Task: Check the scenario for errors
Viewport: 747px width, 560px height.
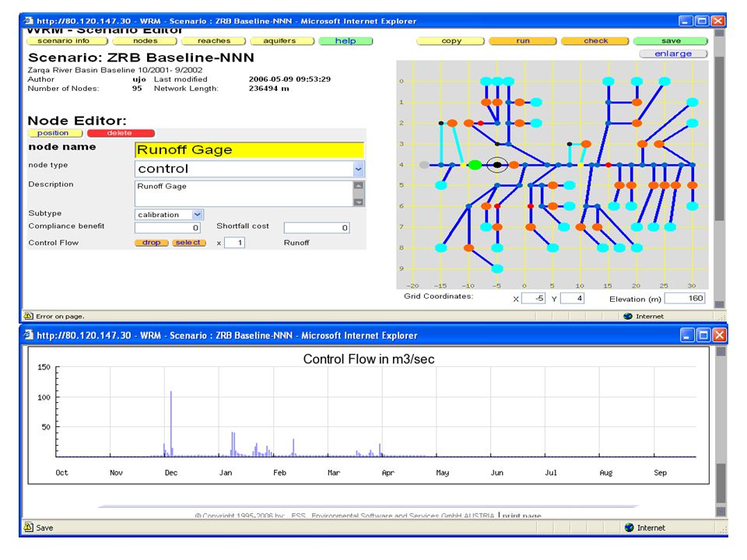Action: (x=595, y=41)
